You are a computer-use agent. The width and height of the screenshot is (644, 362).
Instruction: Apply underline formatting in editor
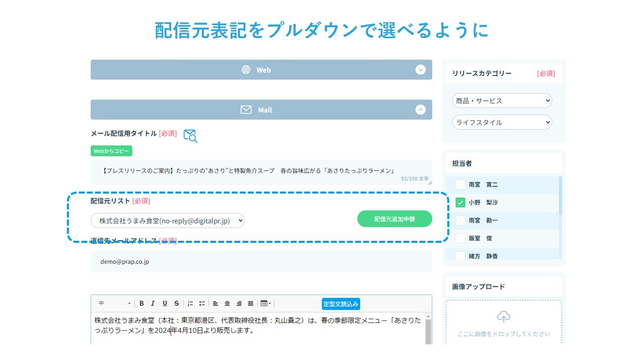[165, 304]
